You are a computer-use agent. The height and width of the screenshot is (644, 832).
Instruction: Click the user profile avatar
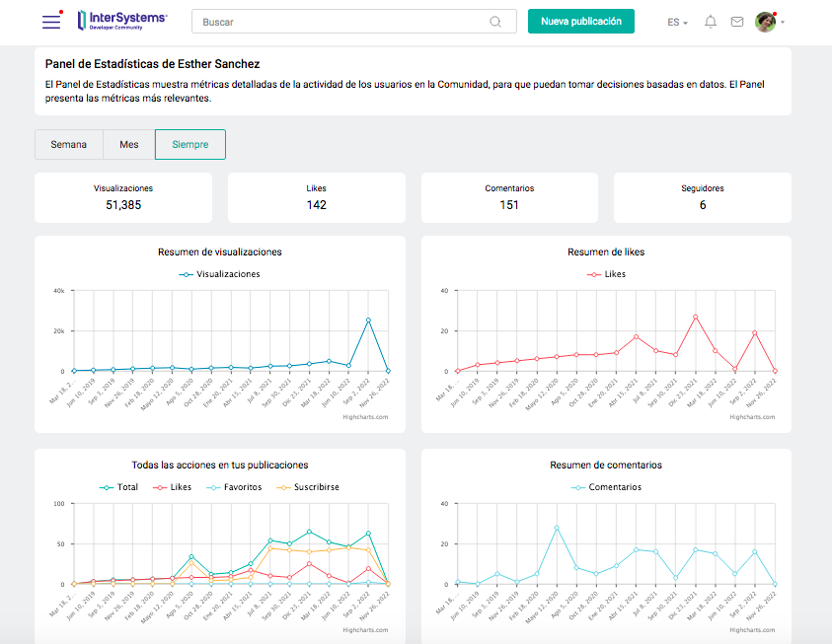coord(765,22)
